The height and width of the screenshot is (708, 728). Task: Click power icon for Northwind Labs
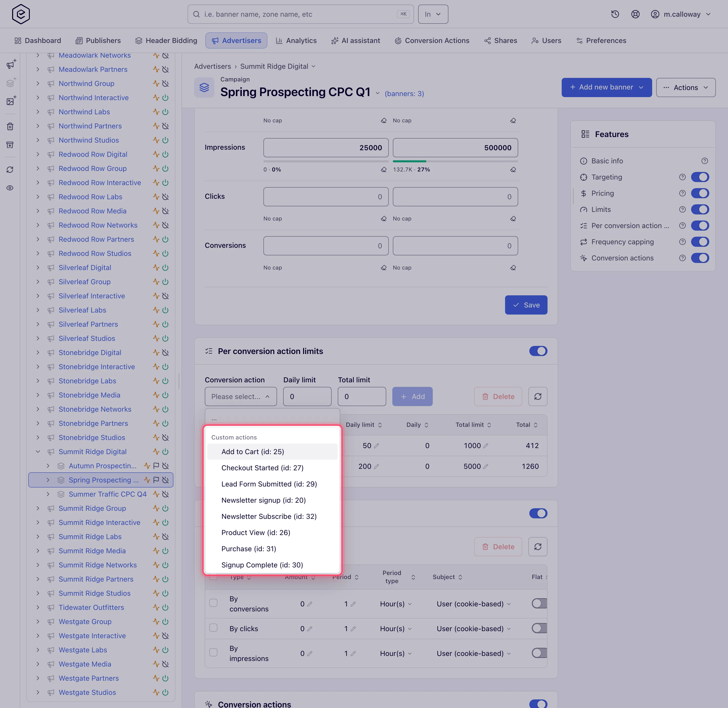pyautogui.click(x=166, y=112)
